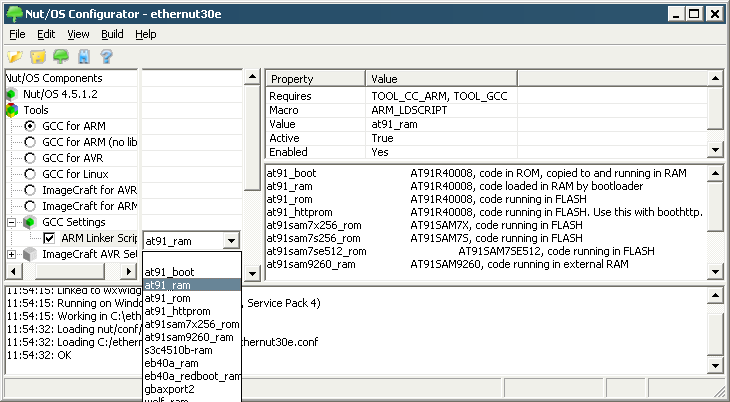Click the Value at91_ram property row
The height and width of the screenshot is (402, 730).
pyautogui.click(x=487, y=124)
